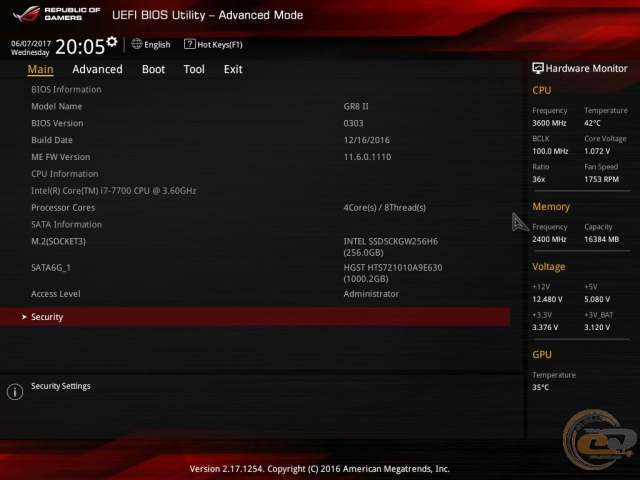Click the BIOS version value 0303
The image size is (640, 480).
point(353,123)
